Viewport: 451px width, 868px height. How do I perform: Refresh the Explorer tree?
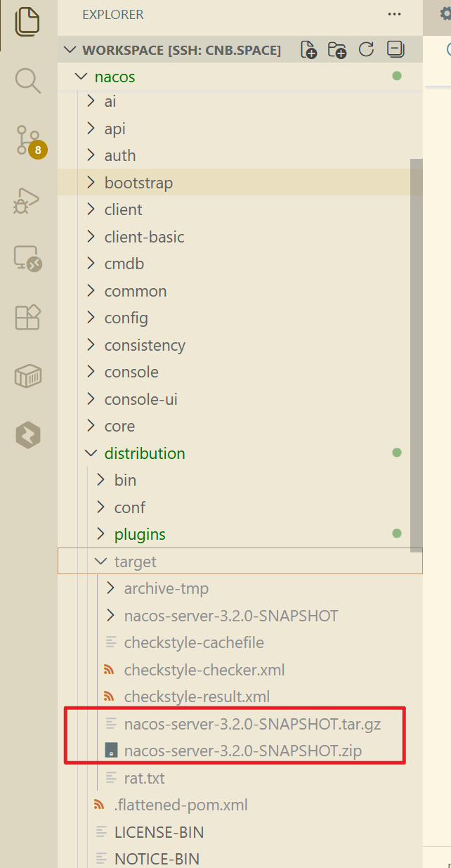click(x=366, y=50)
